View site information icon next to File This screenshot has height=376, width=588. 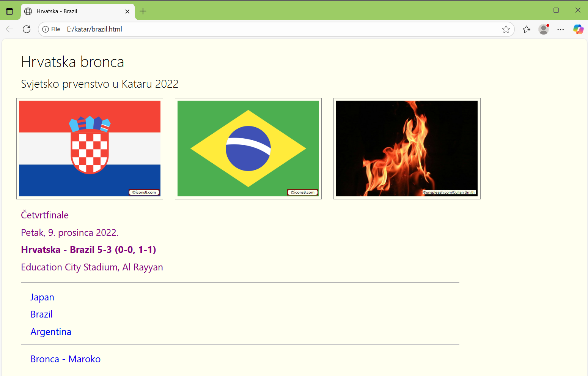click(46, 29)
